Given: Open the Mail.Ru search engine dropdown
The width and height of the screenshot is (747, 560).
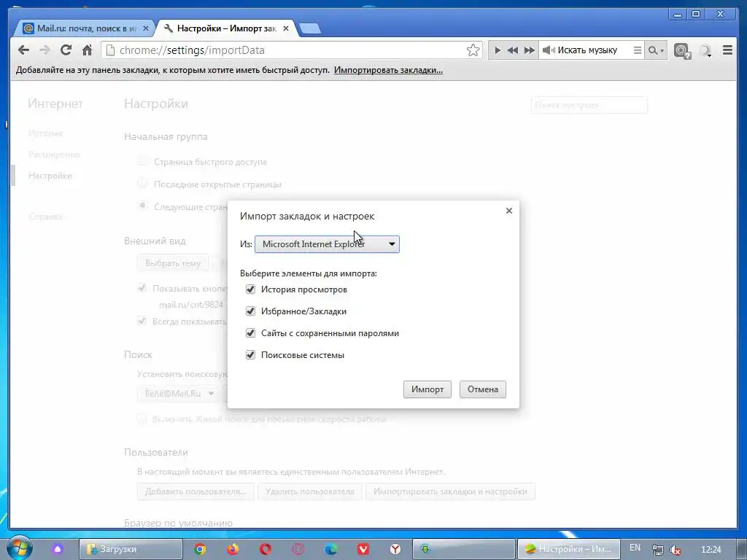Looking at the screenshot, I should pyautogui.click(x=178, y=394).
